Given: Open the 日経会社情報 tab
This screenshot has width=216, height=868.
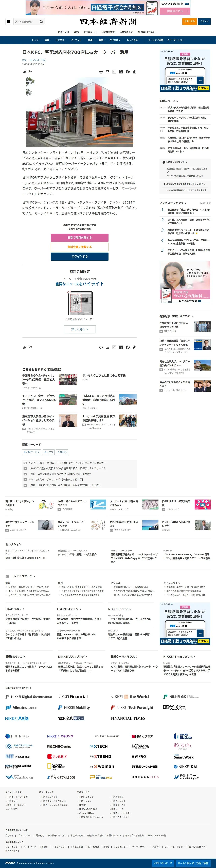Looking at the screenshot, I should pyautogui.click(x=108, y=32).
